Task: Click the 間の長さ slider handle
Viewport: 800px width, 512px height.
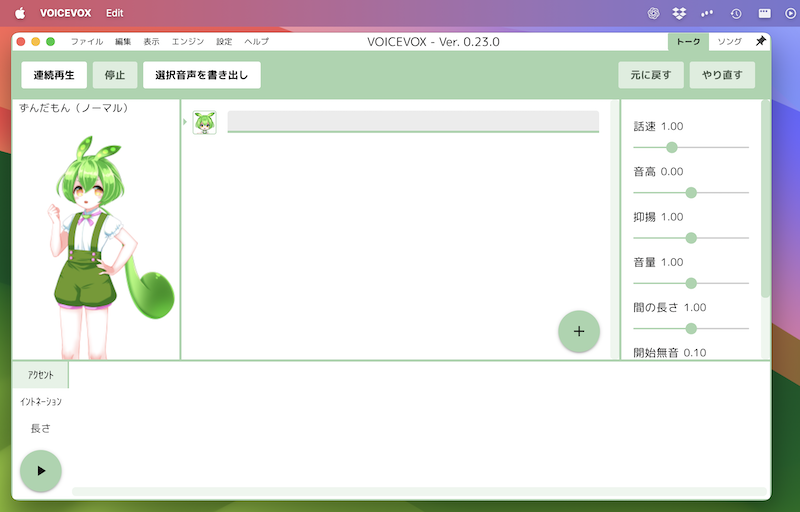Action: pyautogui.click(x=691, y=328)
